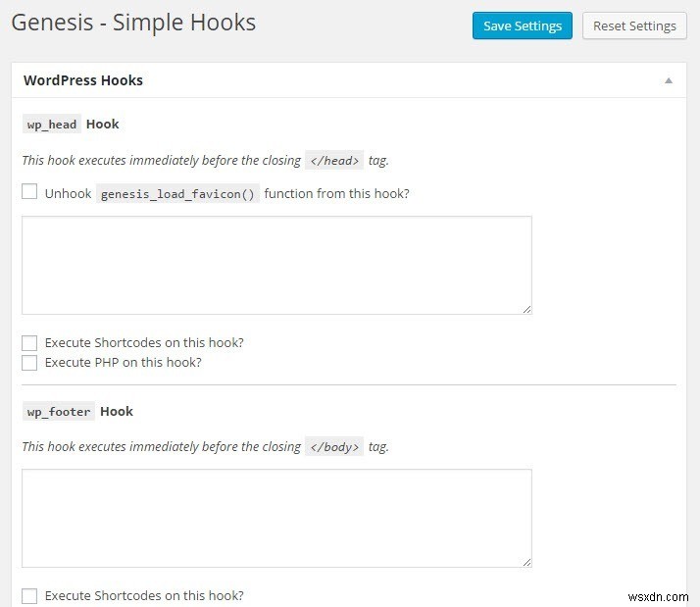Collapse the WordPress Hooks panel arrow
This screenshot has height=607, width=700.
point(669,80)
